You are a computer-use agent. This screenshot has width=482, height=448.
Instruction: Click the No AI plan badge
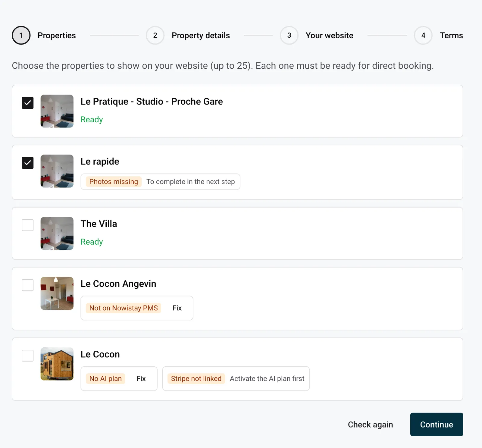105,378
